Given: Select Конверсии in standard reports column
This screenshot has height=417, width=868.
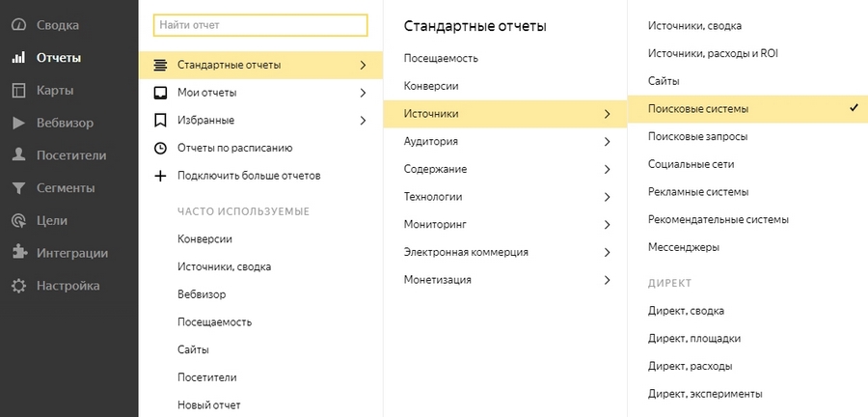Looking at the screenshot, I should point(431,86).
